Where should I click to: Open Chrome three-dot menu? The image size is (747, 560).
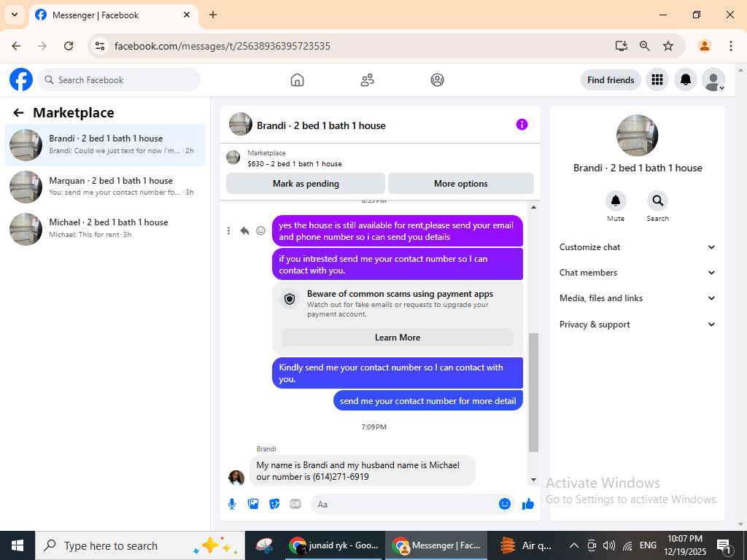730,46
